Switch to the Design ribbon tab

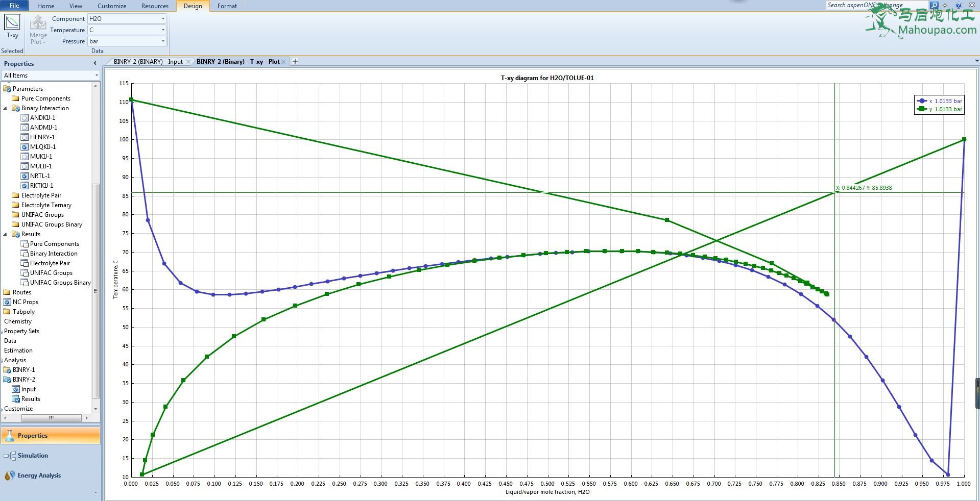(193, 6)
